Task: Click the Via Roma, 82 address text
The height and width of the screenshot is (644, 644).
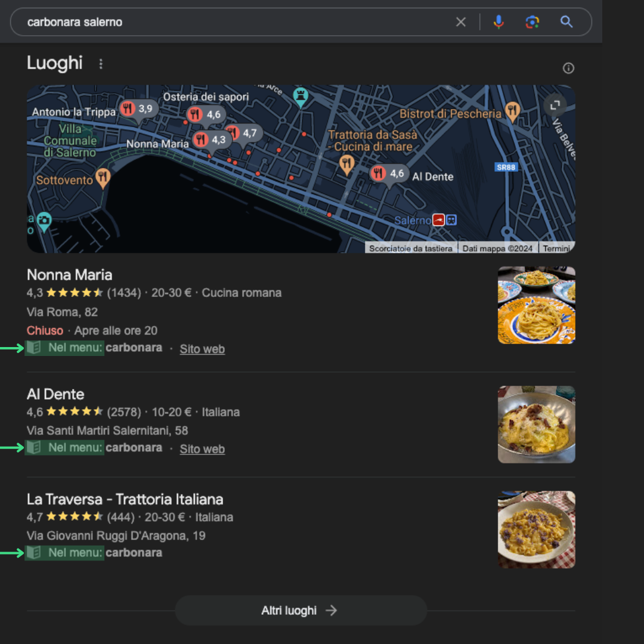Action: [x=62, y=312]
